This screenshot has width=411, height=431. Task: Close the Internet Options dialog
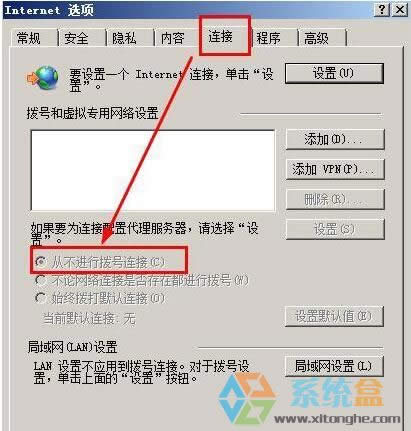click(400, 10)
